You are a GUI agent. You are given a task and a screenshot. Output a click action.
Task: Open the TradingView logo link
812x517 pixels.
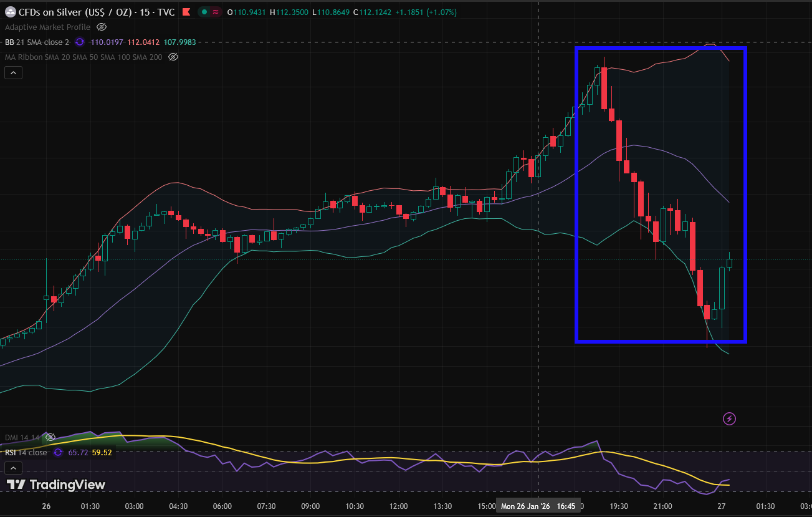[x=55, y=485]
